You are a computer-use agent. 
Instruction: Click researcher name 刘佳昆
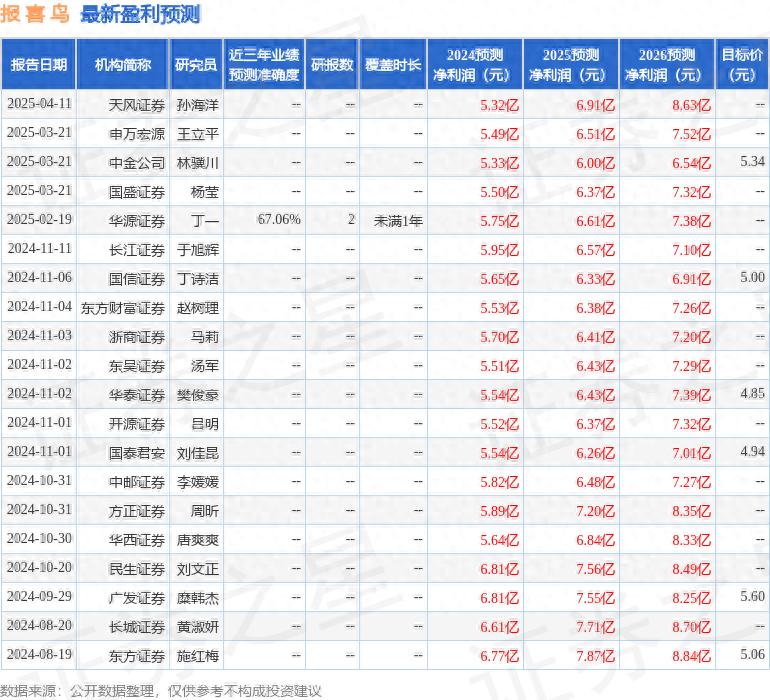pos(197,452)
